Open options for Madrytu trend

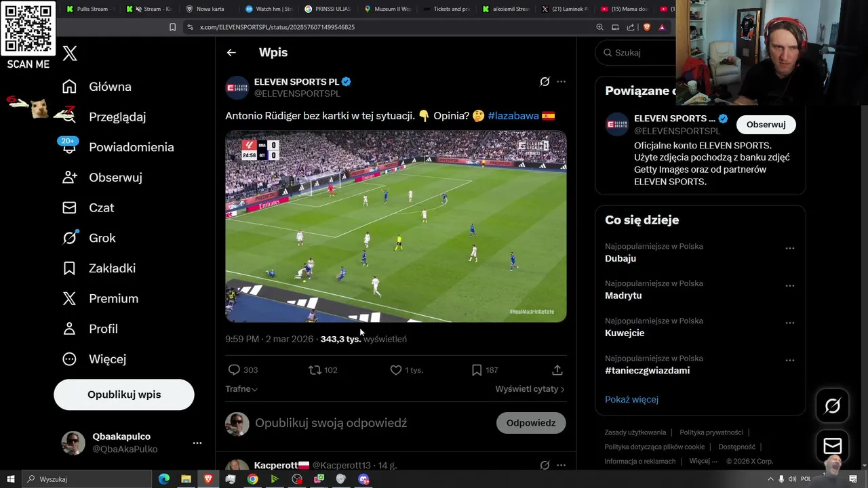(x=790, y=286)
